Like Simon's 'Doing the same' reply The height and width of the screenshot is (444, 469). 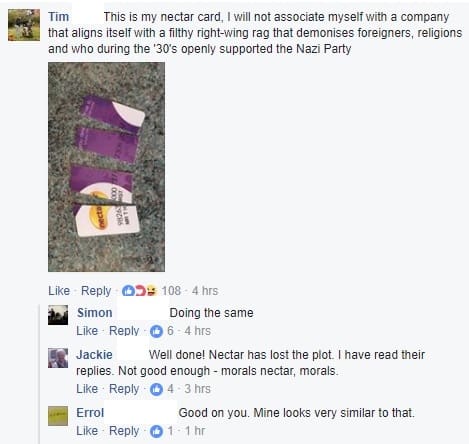click(87, 331)
